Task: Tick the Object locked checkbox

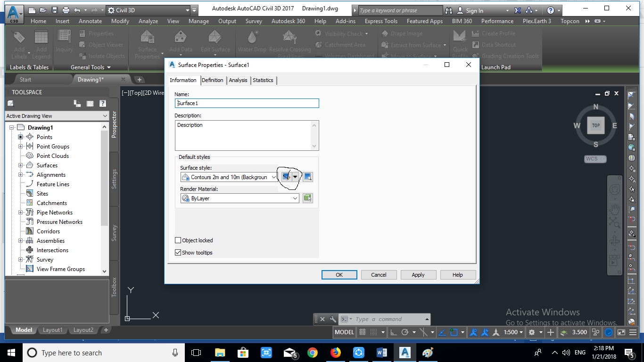Action: [178, 240]
